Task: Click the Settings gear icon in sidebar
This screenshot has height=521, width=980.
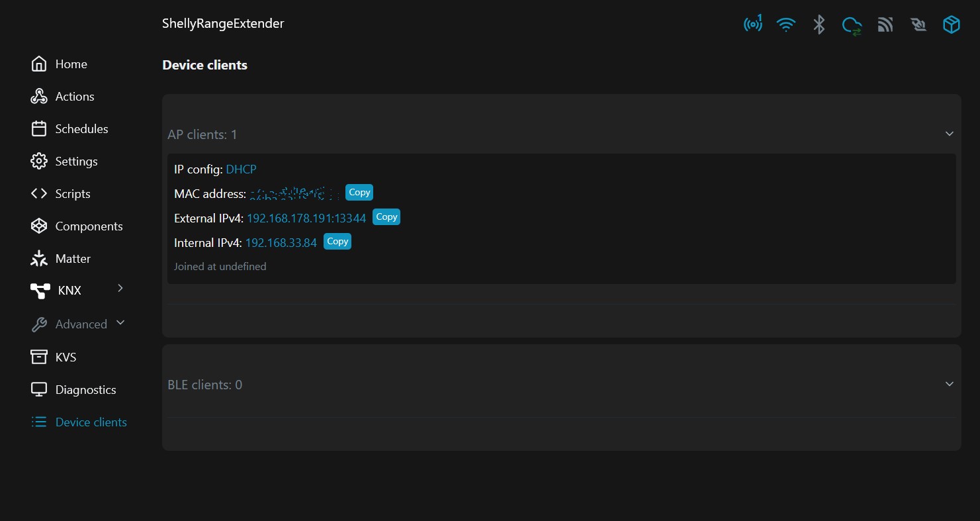Action: click(39, 161)
